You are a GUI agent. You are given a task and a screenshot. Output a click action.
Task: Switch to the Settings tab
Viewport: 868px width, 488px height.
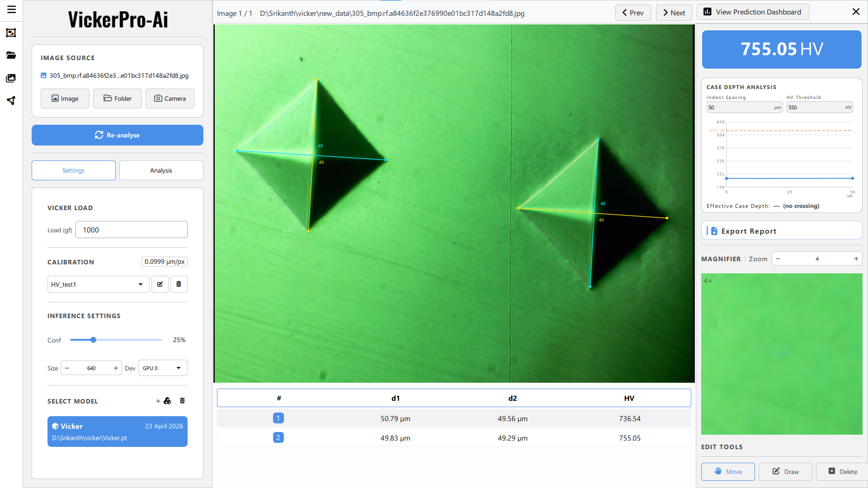tap(74, 170)
